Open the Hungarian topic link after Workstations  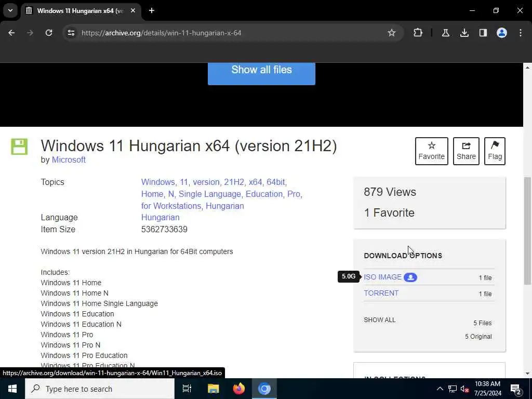(x=224, y=206)
